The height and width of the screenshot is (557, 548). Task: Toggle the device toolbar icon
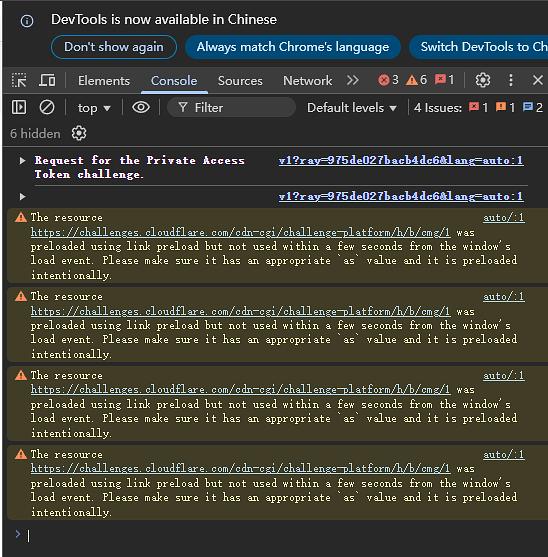click(x=47, y=80)
